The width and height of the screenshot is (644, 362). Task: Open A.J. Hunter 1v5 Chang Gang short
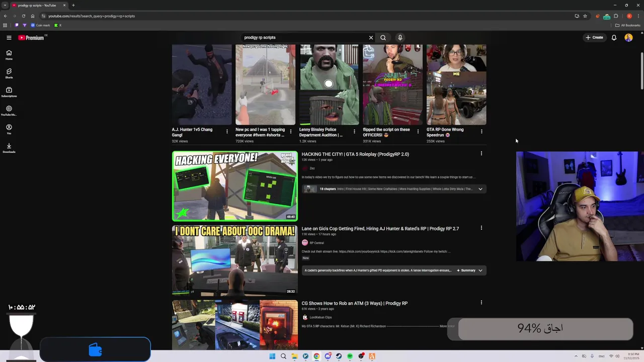coord(202,84)
